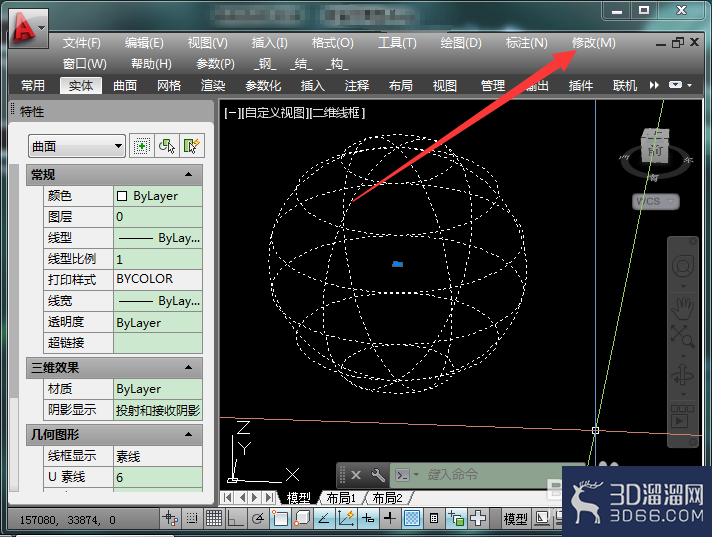Click the AutoCAD application menu logo

point(24,29)
